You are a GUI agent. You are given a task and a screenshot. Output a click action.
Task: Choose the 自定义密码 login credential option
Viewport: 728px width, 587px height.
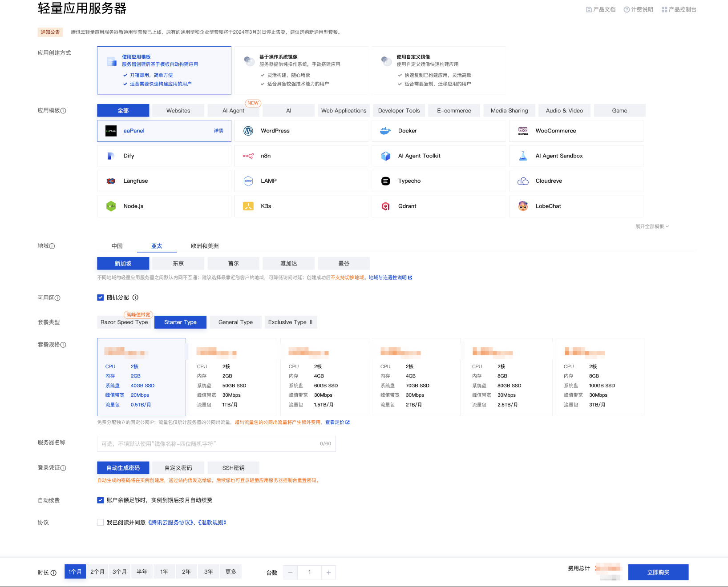(x=178, y=468)
